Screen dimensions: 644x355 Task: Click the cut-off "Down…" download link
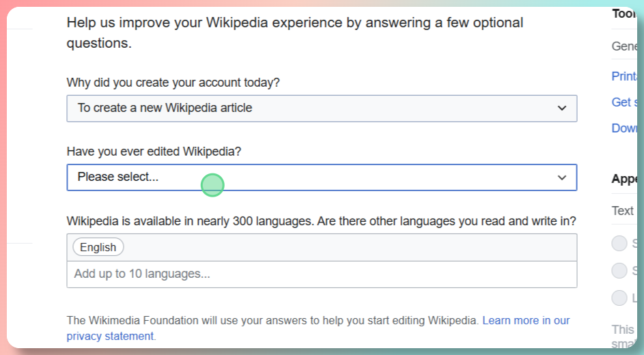(x=624, y=128)
